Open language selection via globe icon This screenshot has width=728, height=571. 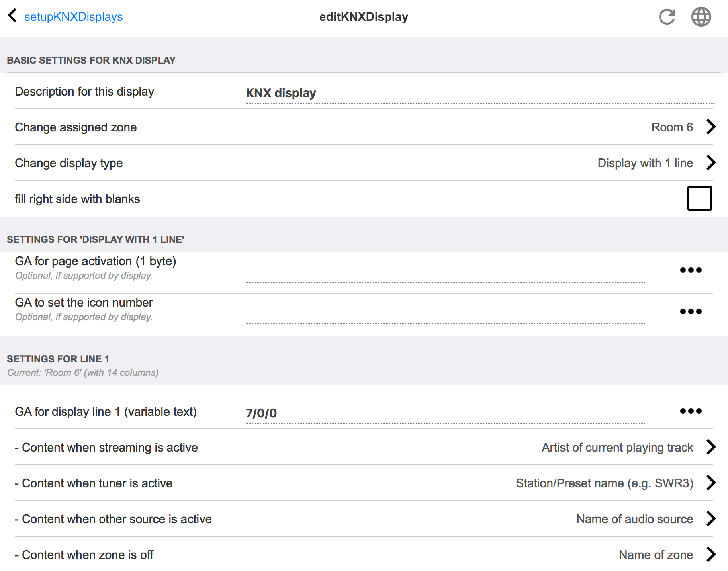(x=701, y=17)
